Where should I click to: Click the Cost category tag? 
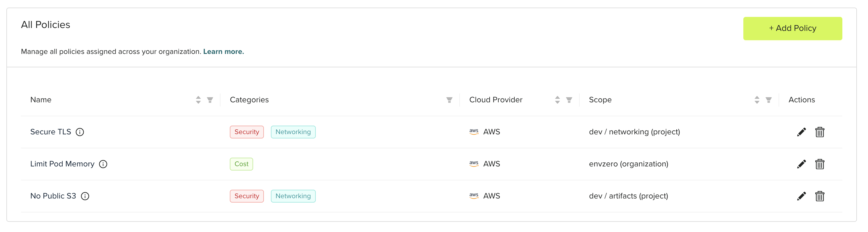241,164
